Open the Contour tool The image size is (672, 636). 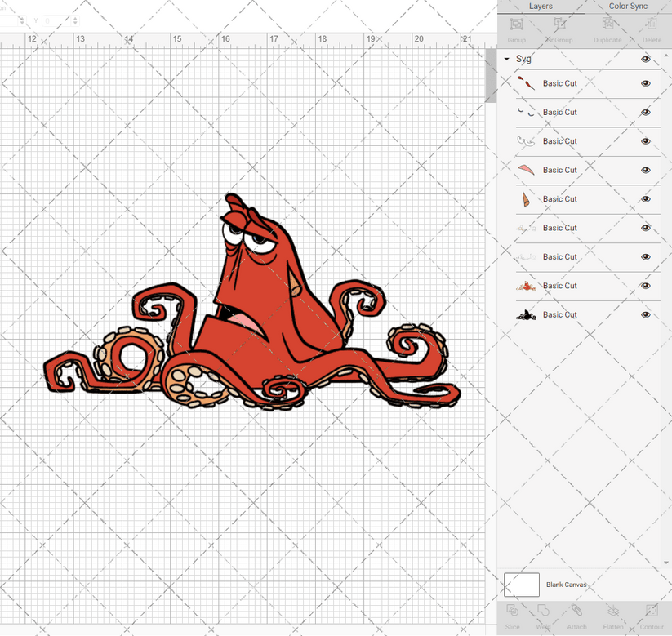pos(651,612)
